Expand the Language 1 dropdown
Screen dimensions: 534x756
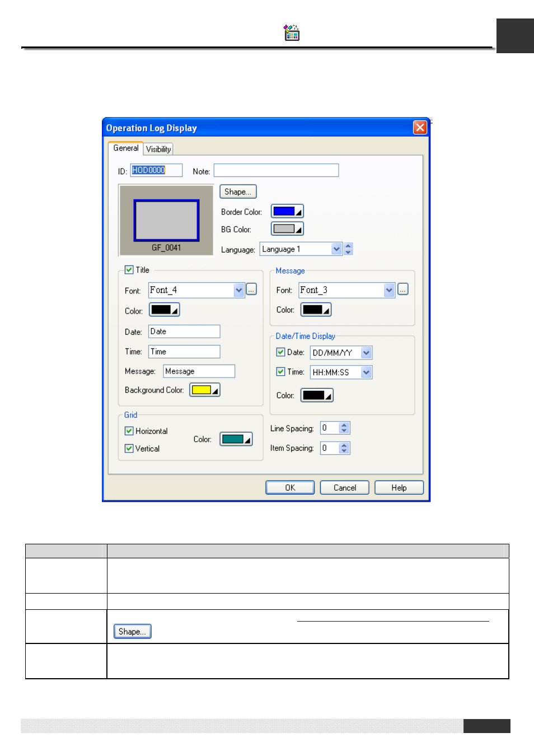(336, 249)
